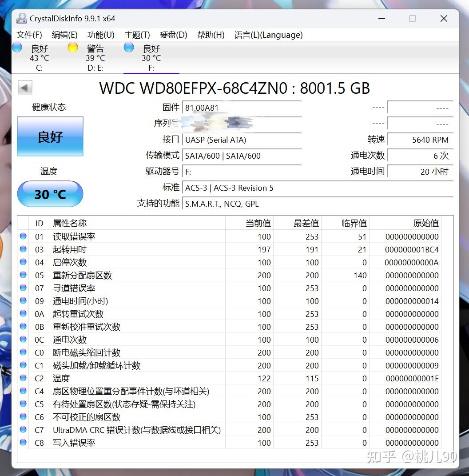Click status orb of attribute 07 寻道错误率
The image size is (469, 476).
click(23, 288)
